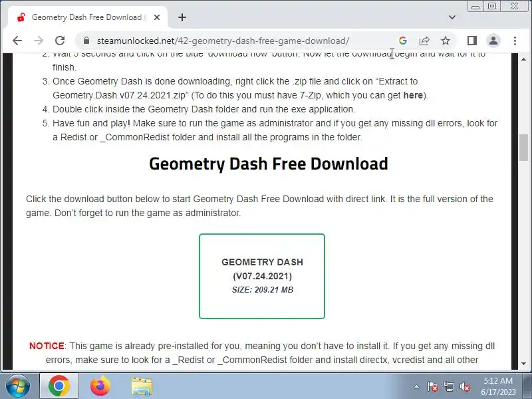532x399 pixels.
Task: Open the clock showing 5:12 AM
Action: [498, 386]
